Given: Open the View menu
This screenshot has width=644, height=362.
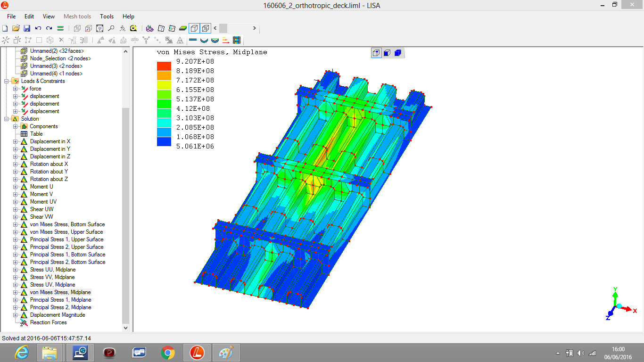Looking at the screenshot, I should (49, 16).
